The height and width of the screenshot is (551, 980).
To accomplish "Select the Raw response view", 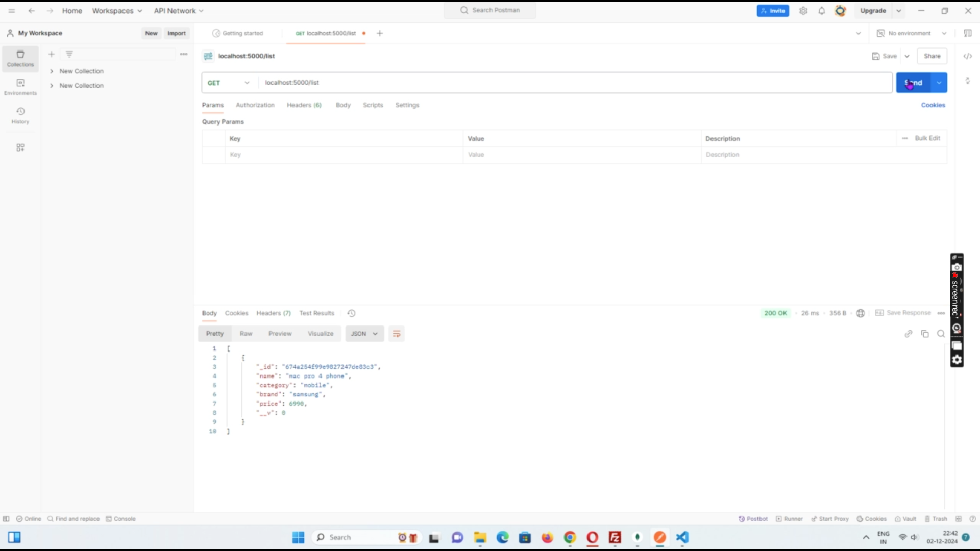I will (246, 334).
